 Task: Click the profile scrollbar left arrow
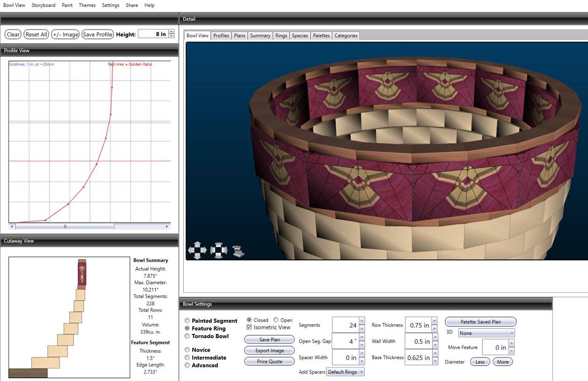pyautogui.click(x=12, y=226)
